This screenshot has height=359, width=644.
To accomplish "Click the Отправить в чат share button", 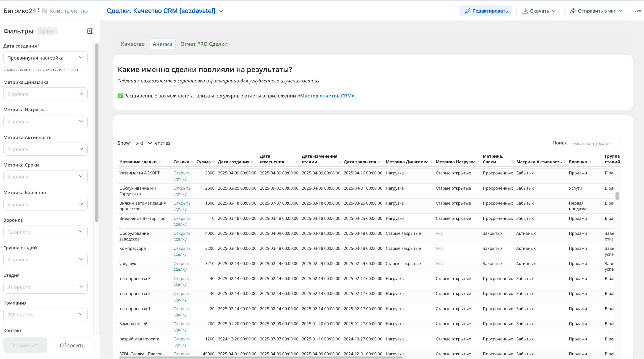I will (595, 11).
